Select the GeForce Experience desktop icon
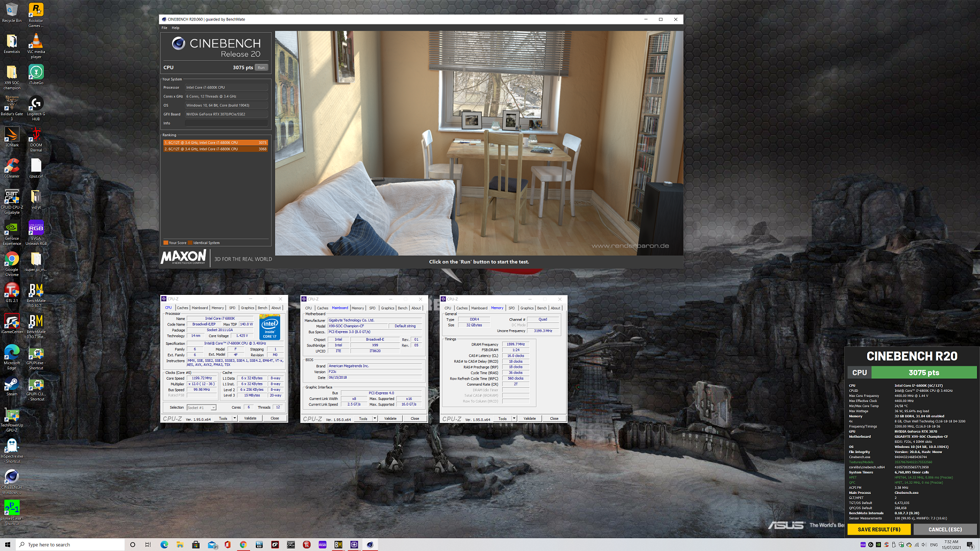Viewport: 980px width, 551px height. pos(12,233)
